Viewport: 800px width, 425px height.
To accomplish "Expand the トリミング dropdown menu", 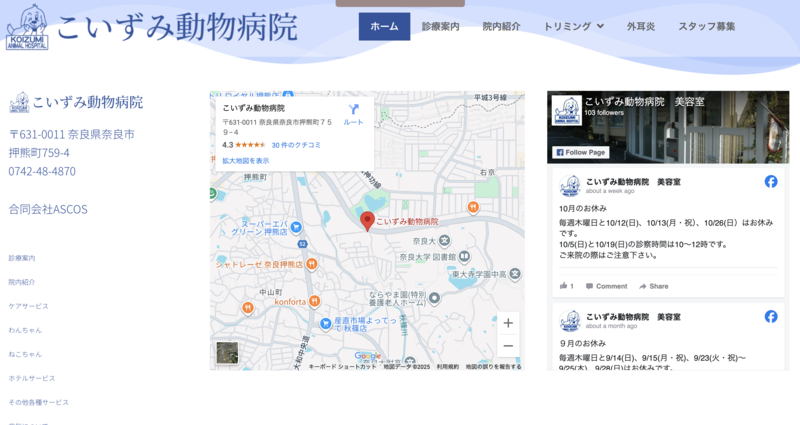I will tap(573, 26).
